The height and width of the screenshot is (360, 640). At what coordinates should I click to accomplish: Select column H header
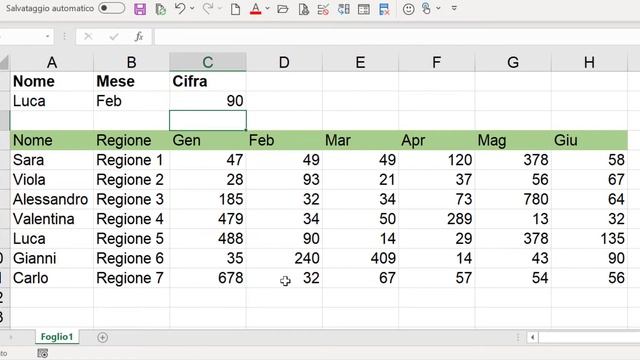pos(589,62)
